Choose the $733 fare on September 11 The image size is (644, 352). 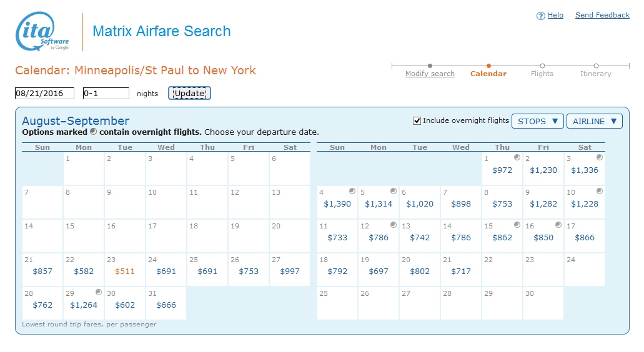[x=337, y=238]
